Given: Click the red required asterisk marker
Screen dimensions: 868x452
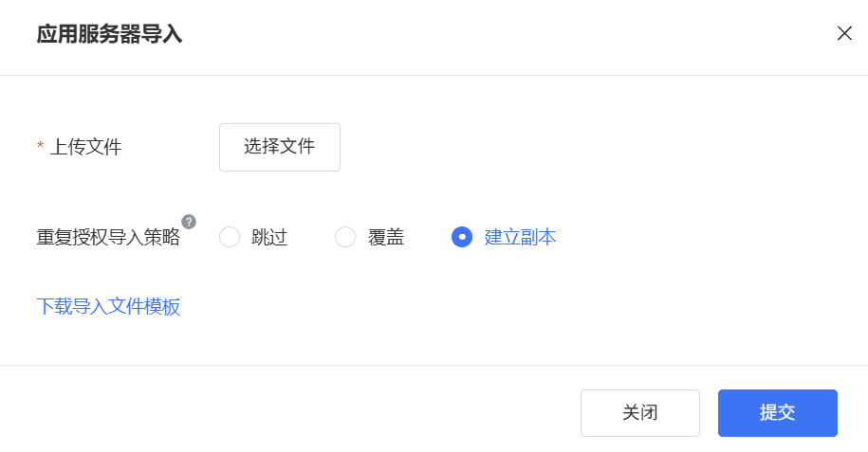Looking at the screenshot, I should tap(41, 146).
